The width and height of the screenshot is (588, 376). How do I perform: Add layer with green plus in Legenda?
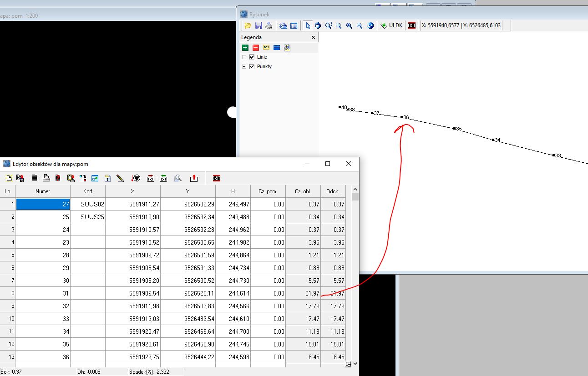(x=245, y=47)
